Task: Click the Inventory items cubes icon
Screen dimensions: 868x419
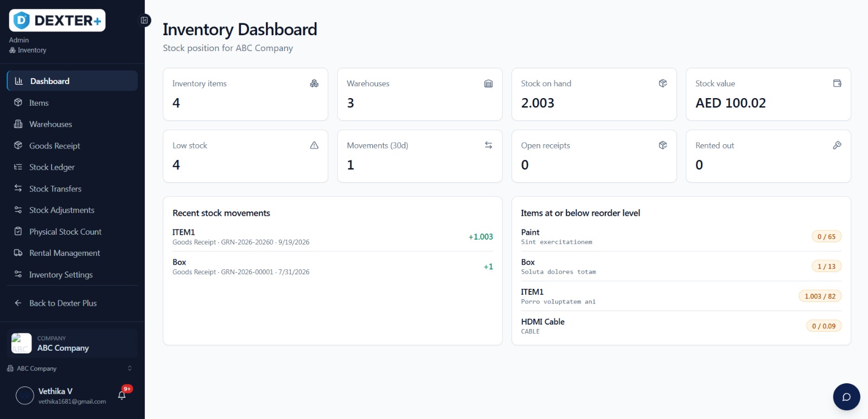Action: [x=314, y=83]
